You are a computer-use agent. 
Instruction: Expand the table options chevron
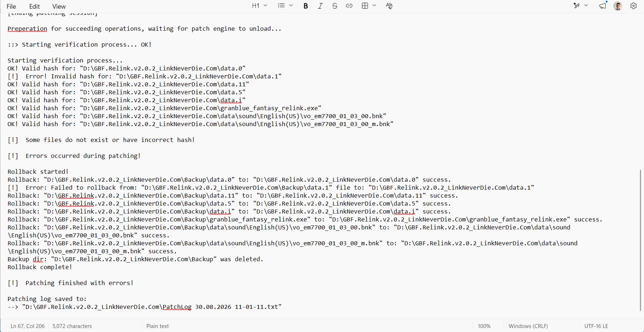pos(374,5)
